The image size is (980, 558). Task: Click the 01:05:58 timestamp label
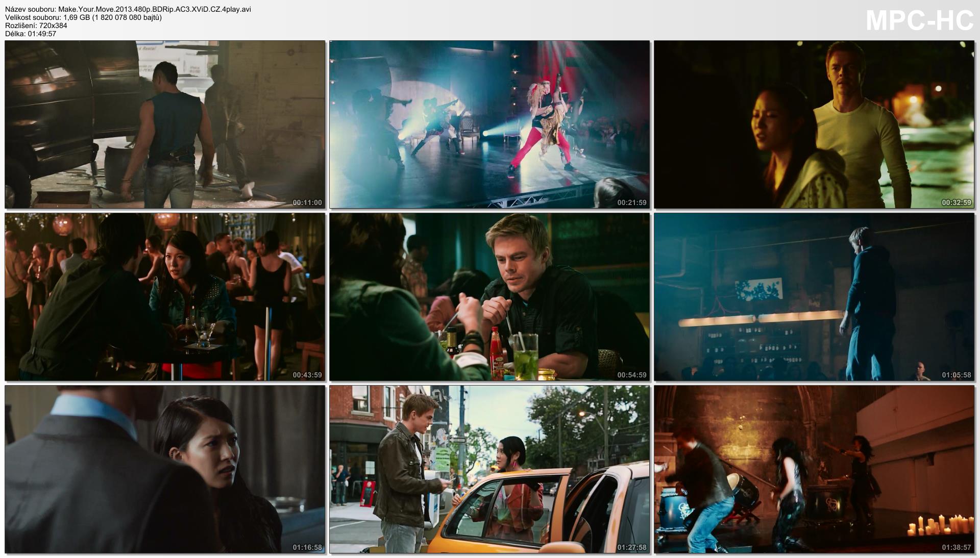(956, 375)
